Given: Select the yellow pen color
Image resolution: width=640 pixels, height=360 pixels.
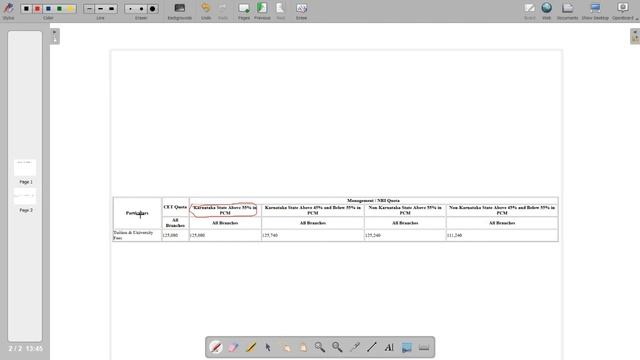Looking at the screenshot, I should [x=70, y=9].
